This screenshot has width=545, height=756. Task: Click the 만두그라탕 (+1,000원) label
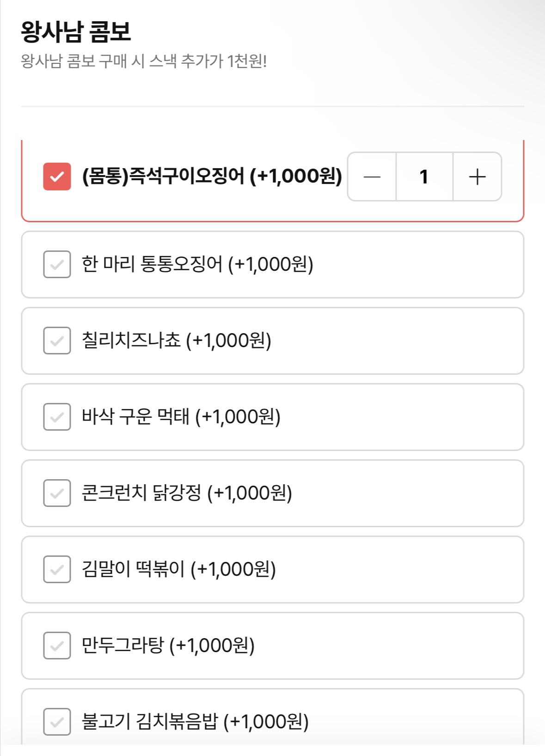click(168, 646)
